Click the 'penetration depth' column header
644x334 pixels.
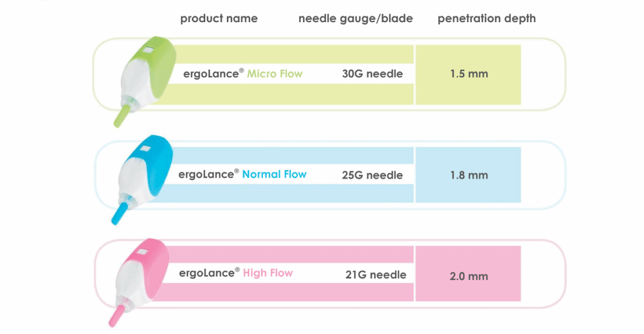click(487, 18)
